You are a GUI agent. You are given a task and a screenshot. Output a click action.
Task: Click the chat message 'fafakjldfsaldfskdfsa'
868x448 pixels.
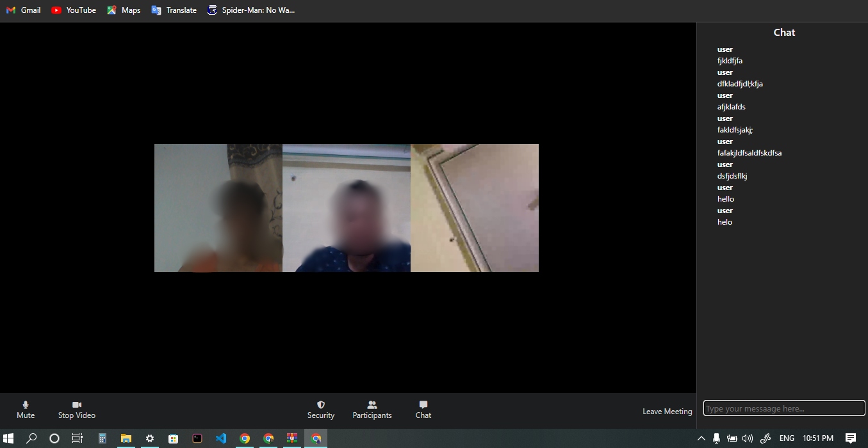[x=749, y=153]
